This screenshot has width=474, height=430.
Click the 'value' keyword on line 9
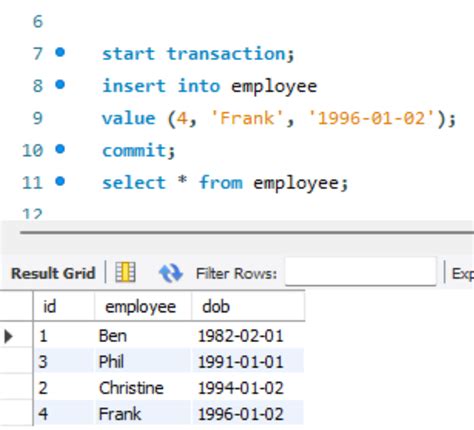click(129, 118)
